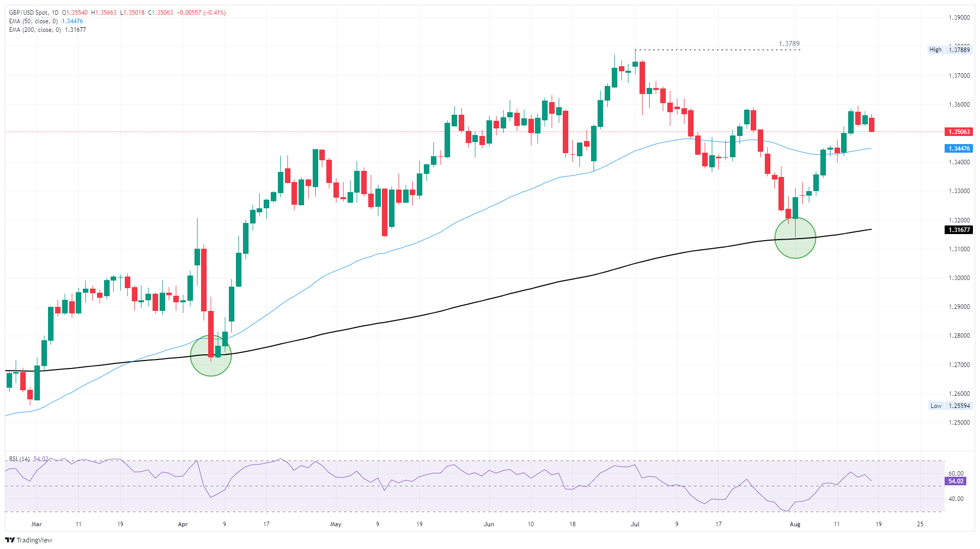
Task: Click the Apr label on the date axis
Action: pos(183,524)
